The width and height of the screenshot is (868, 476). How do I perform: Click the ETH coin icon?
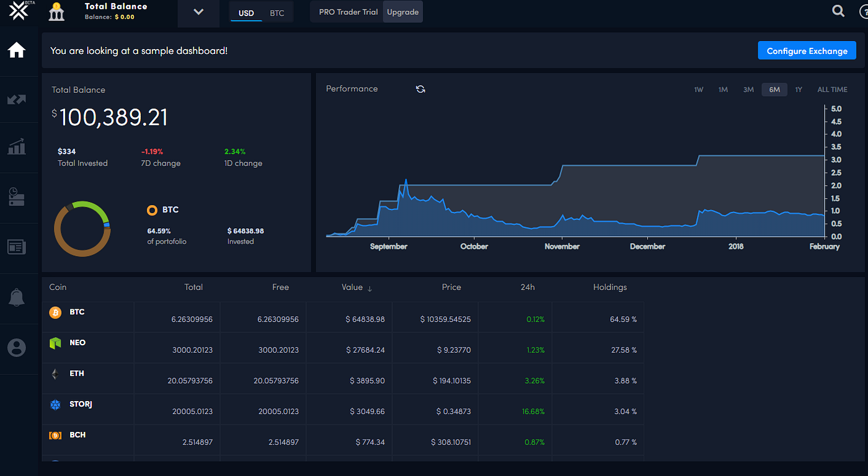(56, 374)
